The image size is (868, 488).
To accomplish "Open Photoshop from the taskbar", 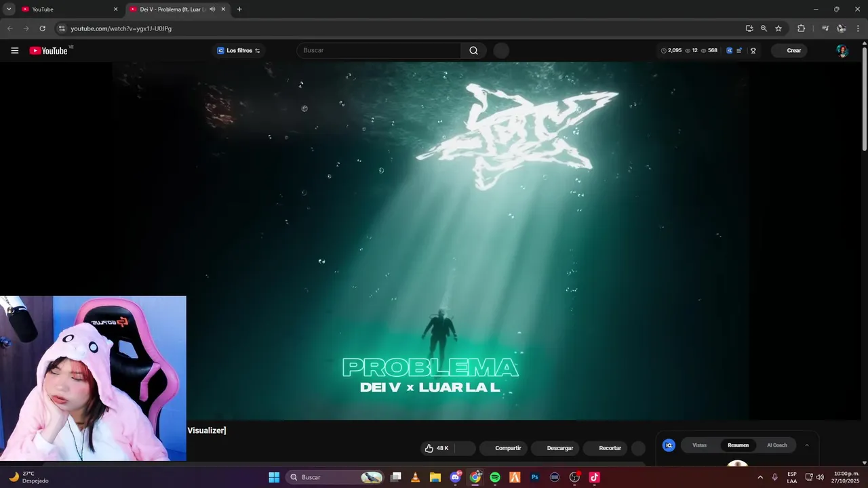I will [x=534, y=477].
